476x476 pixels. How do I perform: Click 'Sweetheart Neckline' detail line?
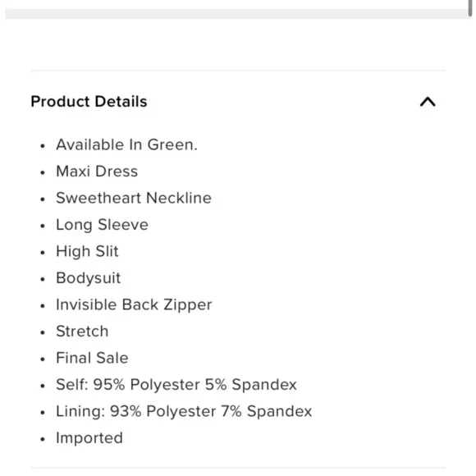[134, 198]
